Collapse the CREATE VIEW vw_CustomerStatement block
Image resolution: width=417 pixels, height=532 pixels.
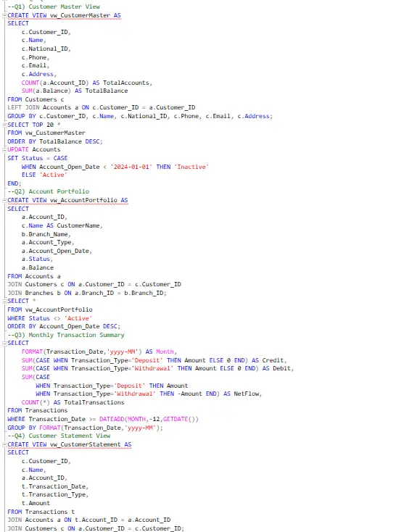(x=5, y=444)
